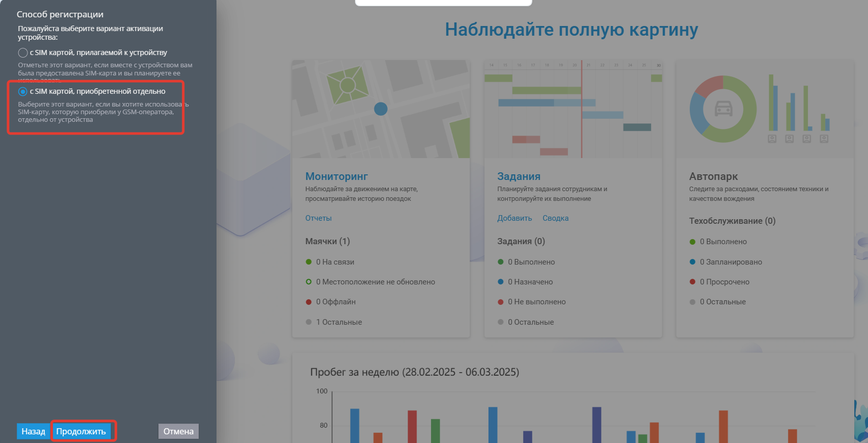Click the "0 Назначено" task status
Viewport: 868px width, 443px height.
click(530, 282)
